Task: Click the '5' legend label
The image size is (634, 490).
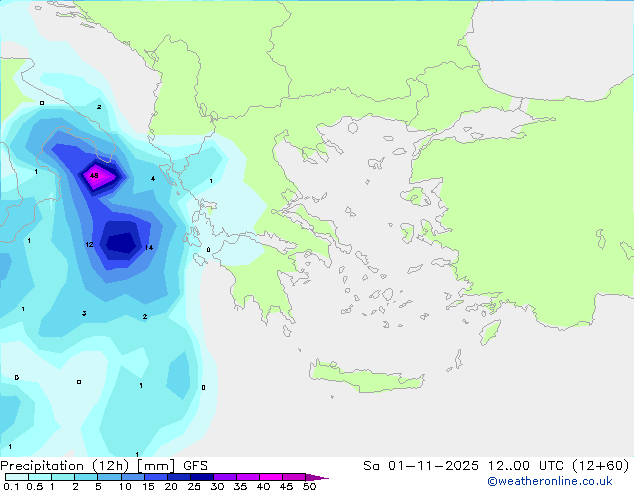Action: pyautogui.click(x=98, y=486)
